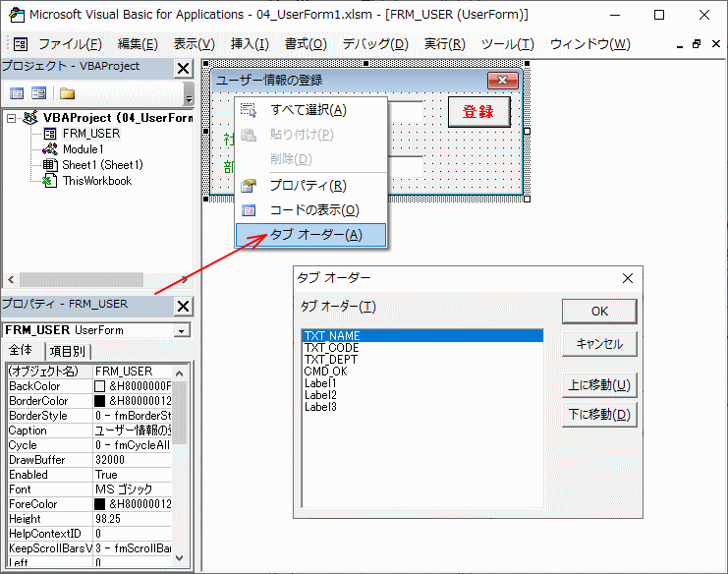Click the red X on the user form
The width and height of the screenshot is (728, 574).
502,80
